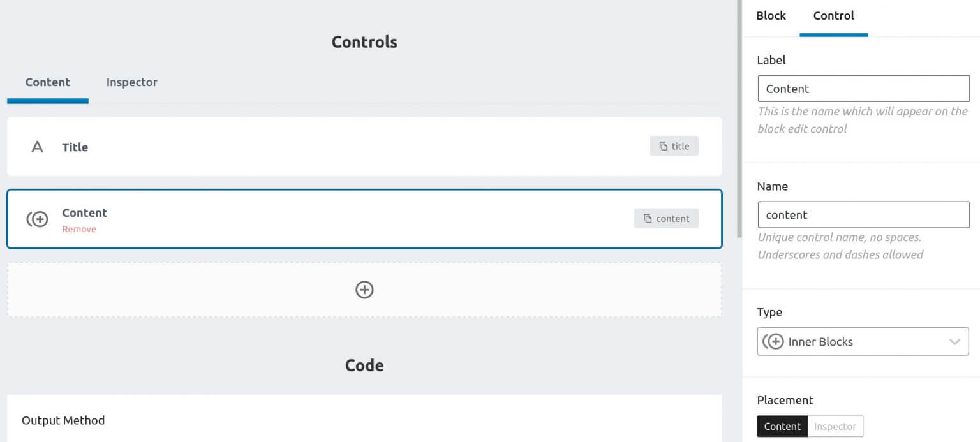Stay on the Control tab by clicking it
The height and width of the screenshot is (442, 980).
[x=833, y=15]
